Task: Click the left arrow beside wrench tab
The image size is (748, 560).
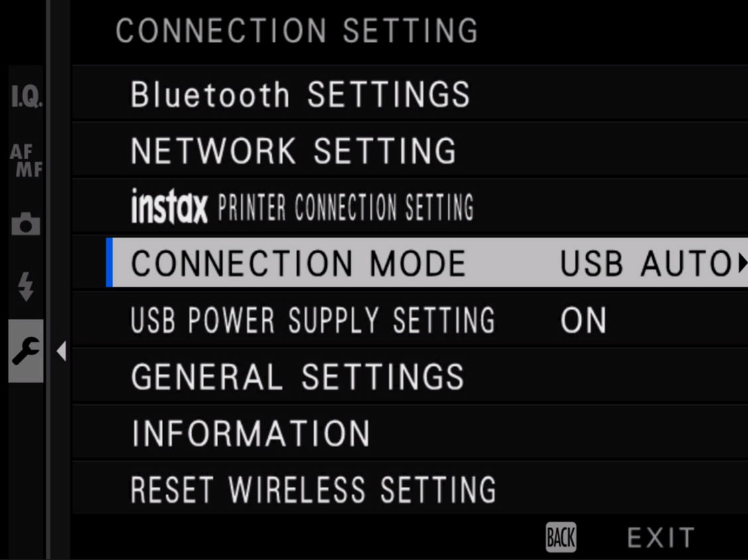Action: (x=62, y=351)
